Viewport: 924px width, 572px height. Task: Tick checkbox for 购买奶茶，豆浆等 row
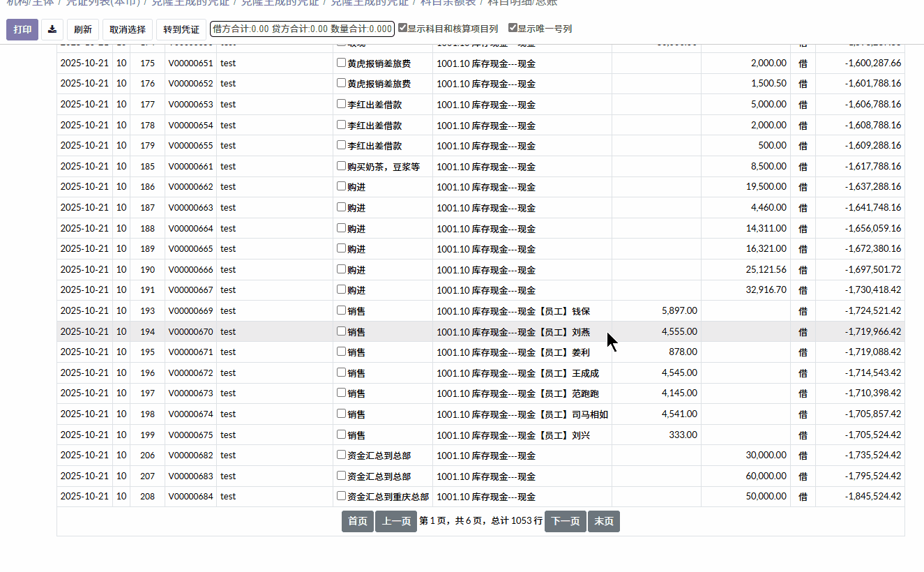click(341, 166)
